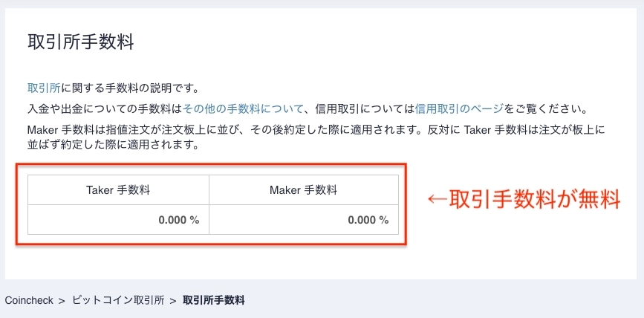
Task: Select the Maker 手数料 column header
Action: (x=303, y=190)
